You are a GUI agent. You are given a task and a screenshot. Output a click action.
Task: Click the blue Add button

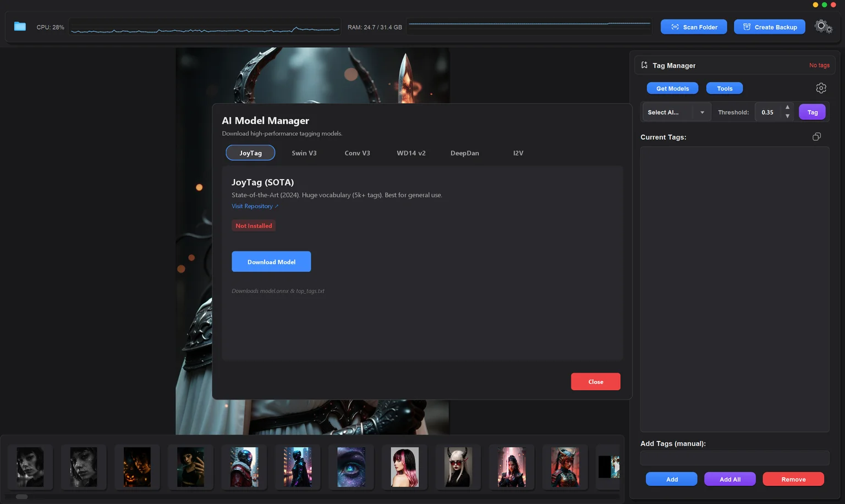(671, 479)
